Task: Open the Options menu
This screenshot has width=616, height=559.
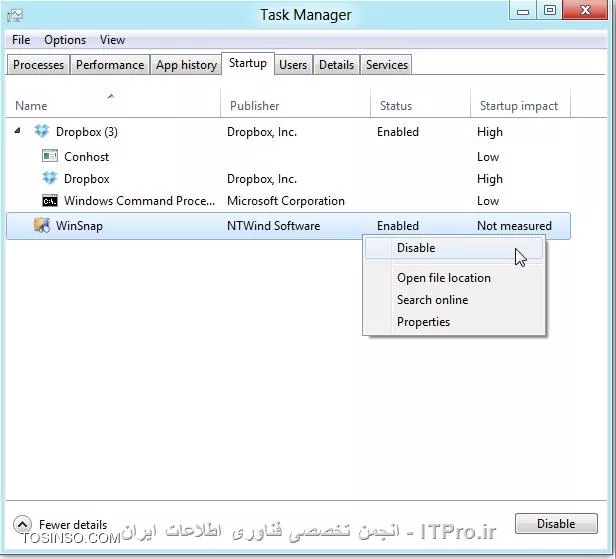Action: point(65,40)
